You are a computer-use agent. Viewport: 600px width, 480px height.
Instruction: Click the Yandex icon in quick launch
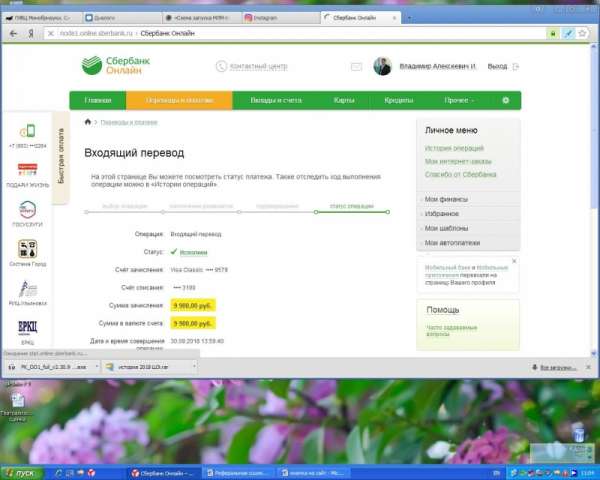click(x=91, y=473)
